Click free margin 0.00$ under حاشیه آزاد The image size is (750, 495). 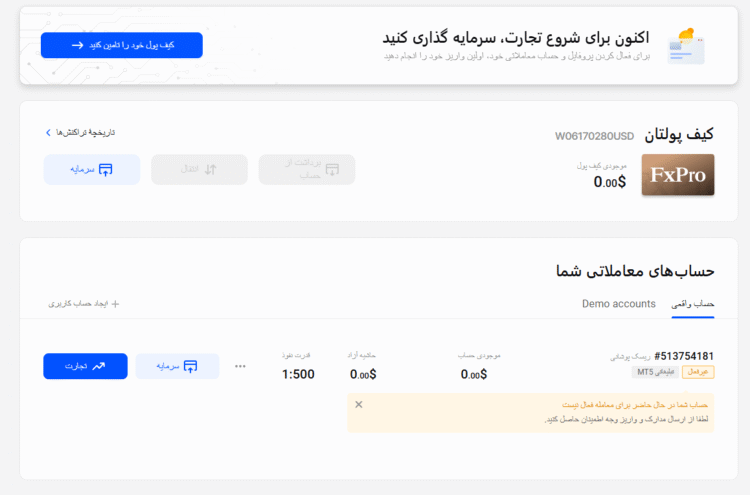(x=363, y=374)
